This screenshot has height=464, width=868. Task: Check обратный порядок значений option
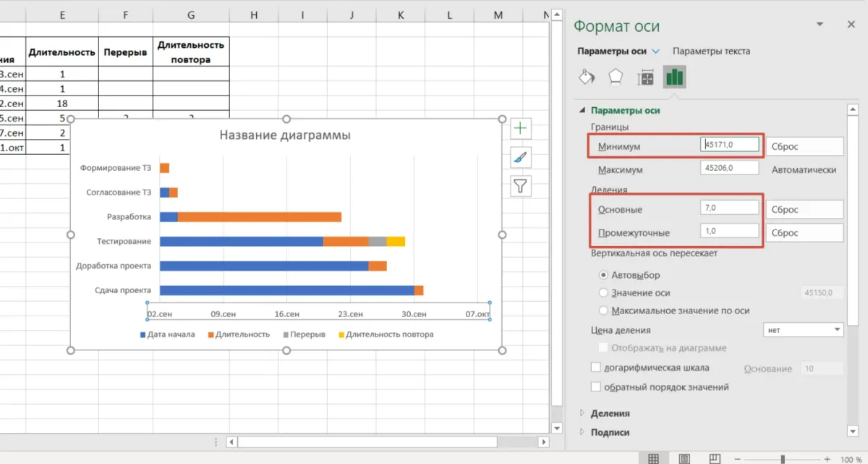[597, 387]
